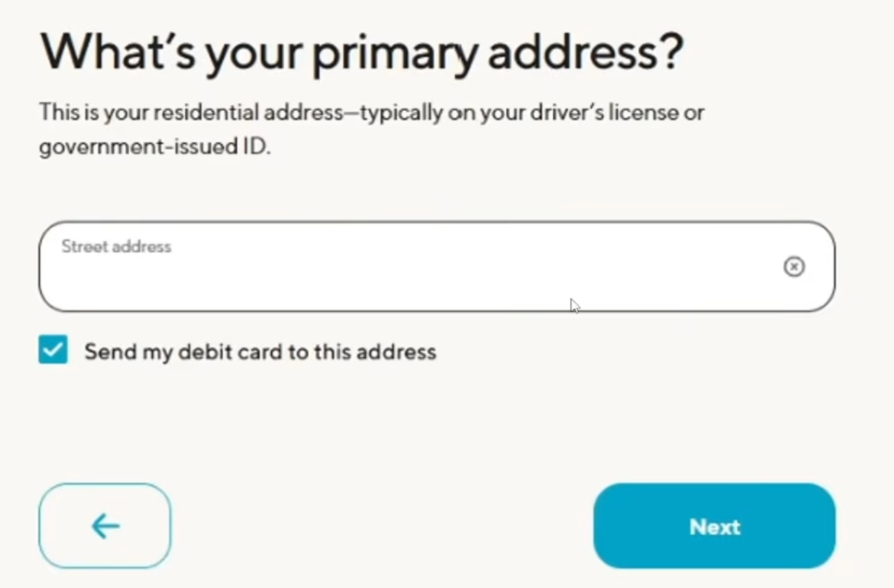Click the word "address?" in the heading

click(585, 52)
